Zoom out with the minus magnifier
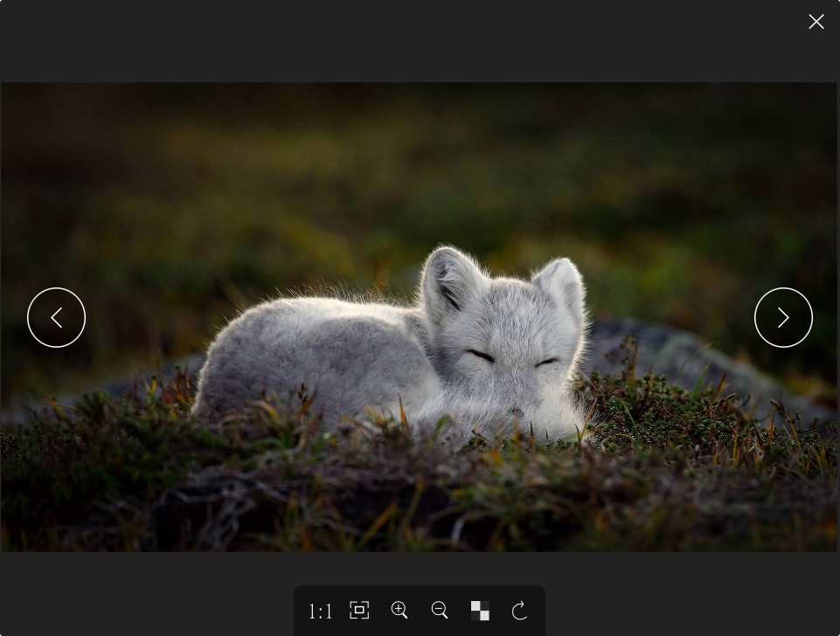 coord(440,611)
